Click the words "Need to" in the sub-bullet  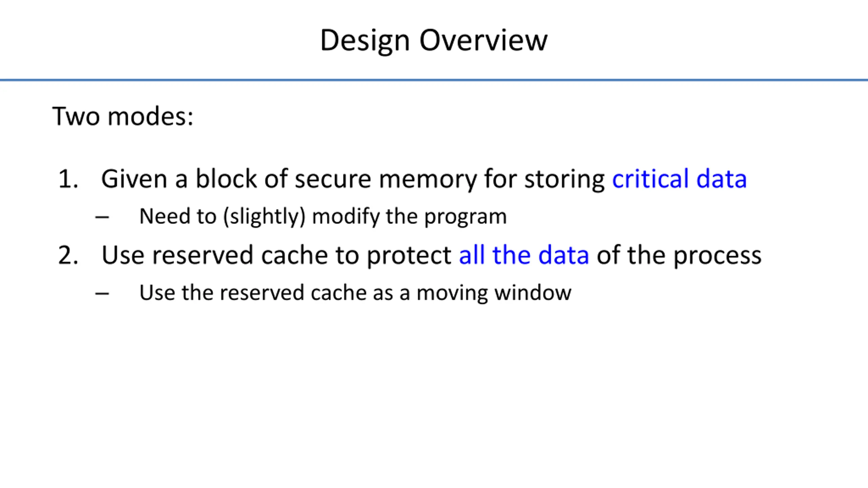pyautogui.click(x=178, y=216)
